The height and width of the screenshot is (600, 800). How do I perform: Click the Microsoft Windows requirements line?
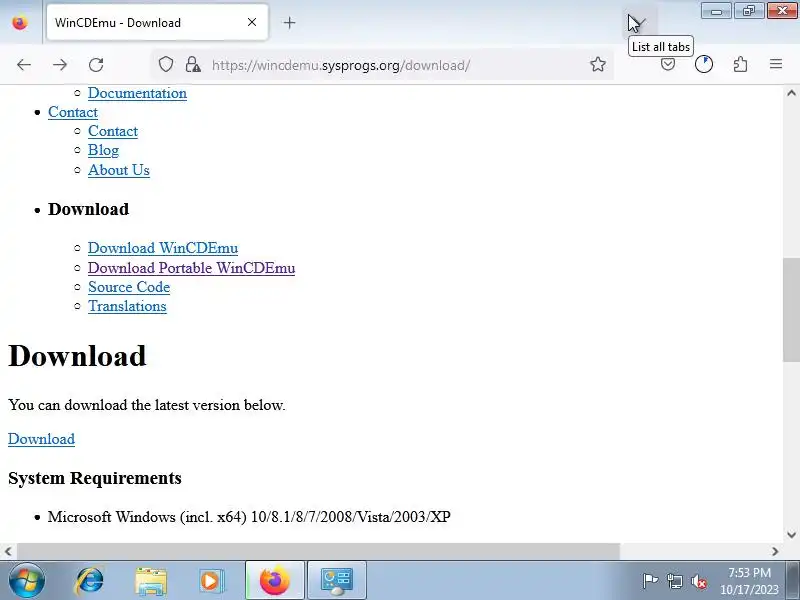coord(249,517)
